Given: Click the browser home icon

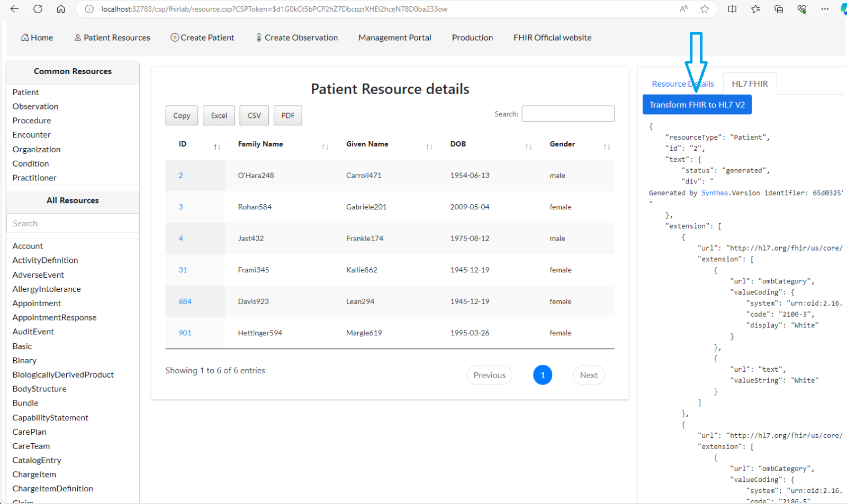Looking at the screenshot, I should [x=61, y=9].
